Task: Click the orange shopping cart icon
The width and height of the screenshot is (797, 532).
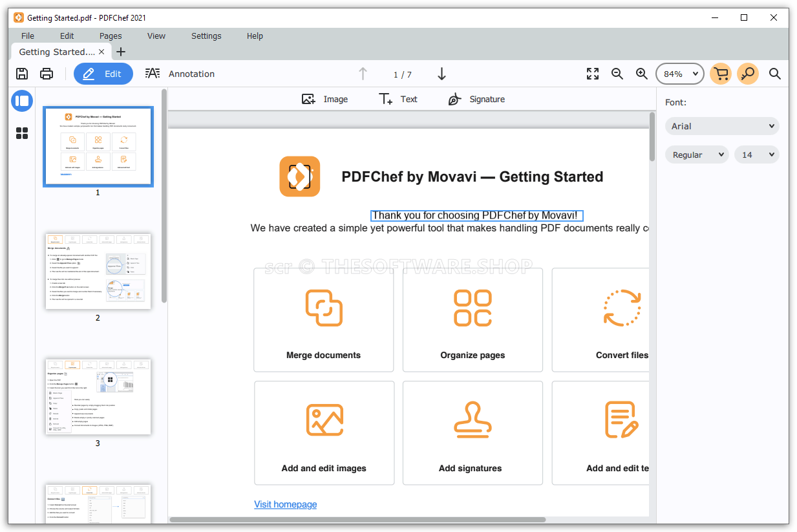Action: pos(721,74)
